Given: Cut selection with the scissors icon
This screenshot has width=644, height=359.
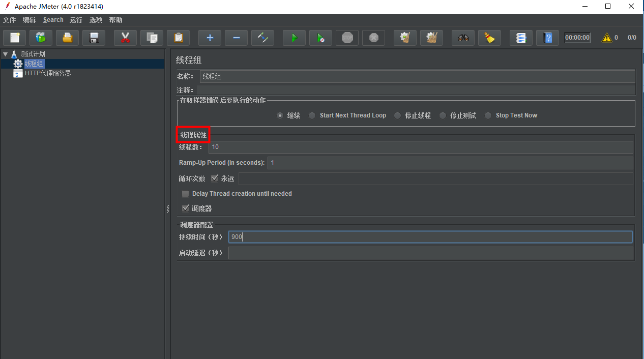Looking at the screenshot, I should coord(126,38).
